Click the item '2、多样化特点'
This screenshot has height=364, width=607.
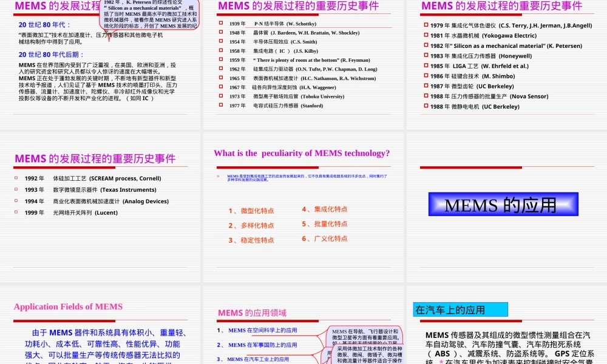click(251, 226)
